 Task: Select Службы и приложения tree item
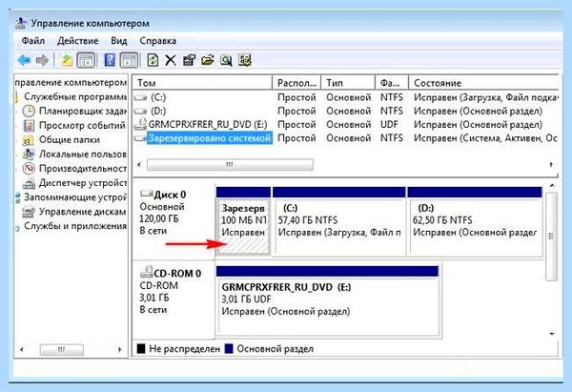tap(75, 226)
